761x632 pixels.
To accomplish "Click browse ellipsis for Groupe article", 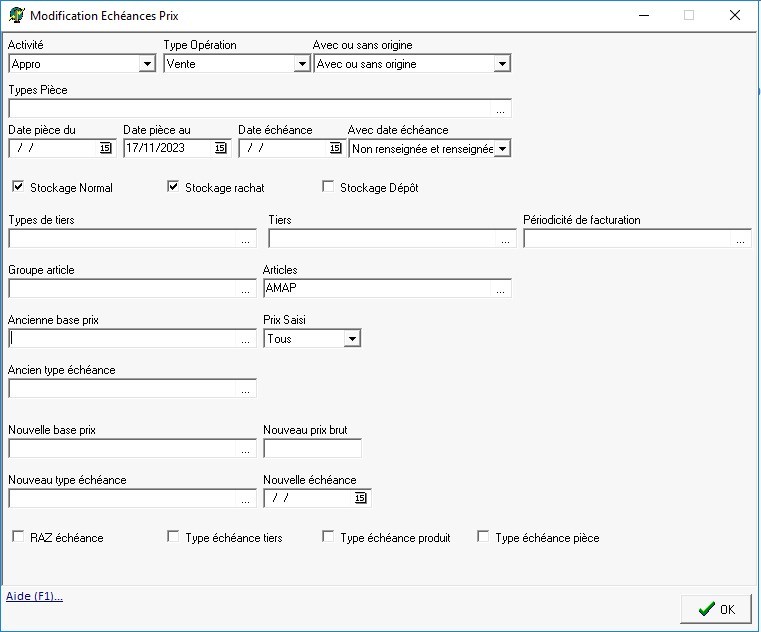I will pos(246,289).
